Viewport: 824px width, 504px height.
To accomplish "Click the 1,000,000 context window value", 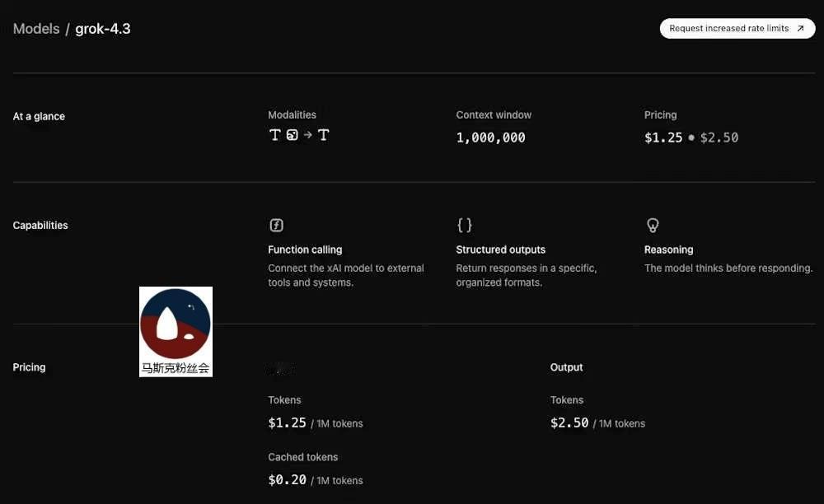I will (490, 138).
